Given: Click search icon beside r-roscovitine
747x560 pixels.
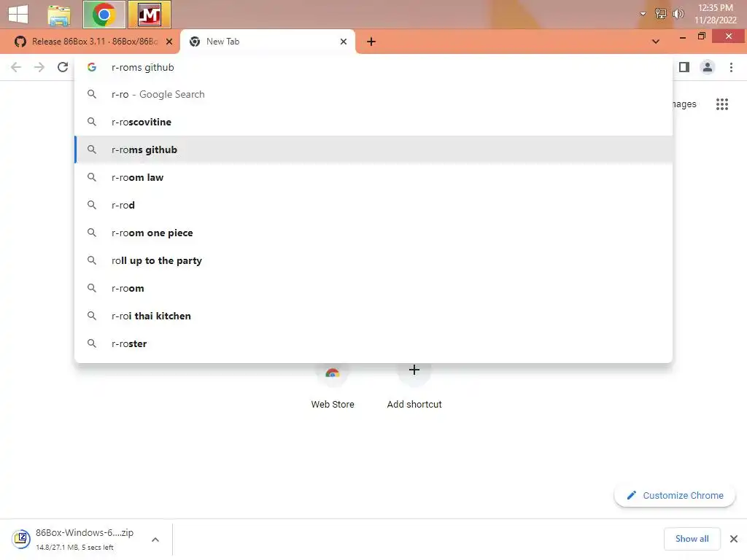Looking at the screenshot, I should [x=92, y=122].
